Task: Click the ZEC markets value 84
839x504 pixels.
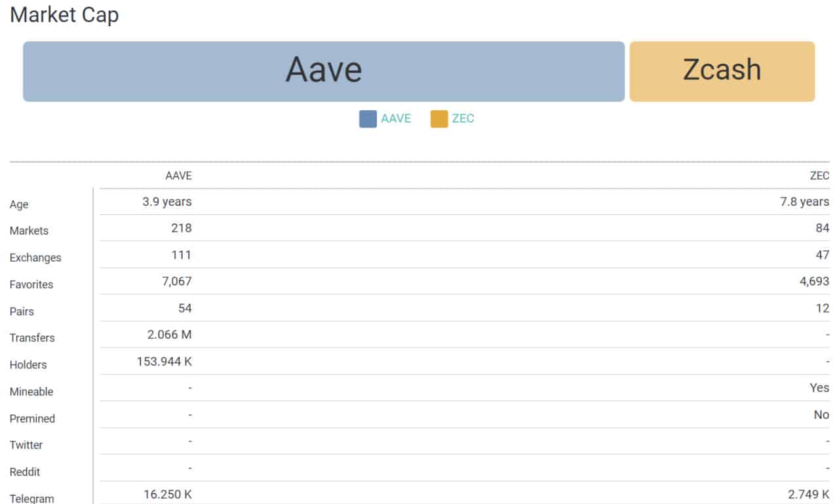Action: click(x=823, y=228)
